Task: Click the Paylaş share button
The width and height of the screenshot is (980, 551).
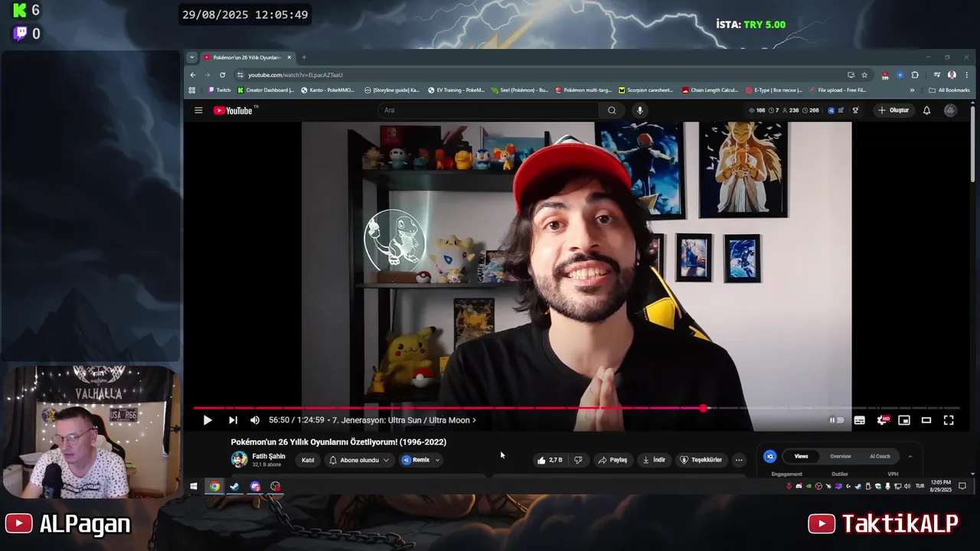Action: pos(612,460)
